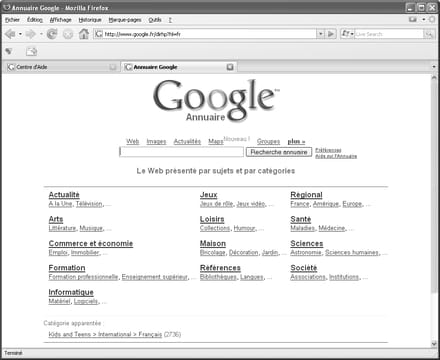Close the Annuaire Google tab
Viewport: 440px width, 360px height.
point(230,67)
